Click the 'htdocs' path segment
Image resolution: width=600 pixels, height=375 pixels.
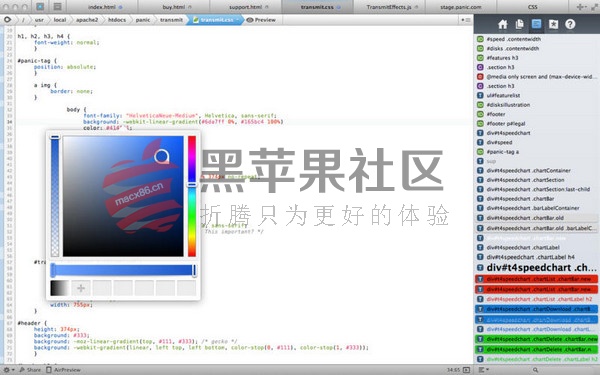coord(117,20)
